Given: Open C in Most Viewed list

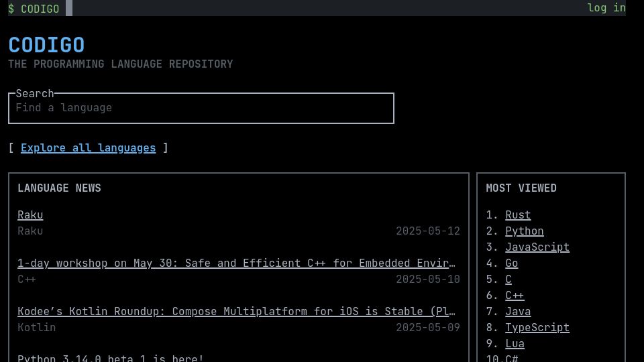Looking at the screenshot, I should 508,279.
